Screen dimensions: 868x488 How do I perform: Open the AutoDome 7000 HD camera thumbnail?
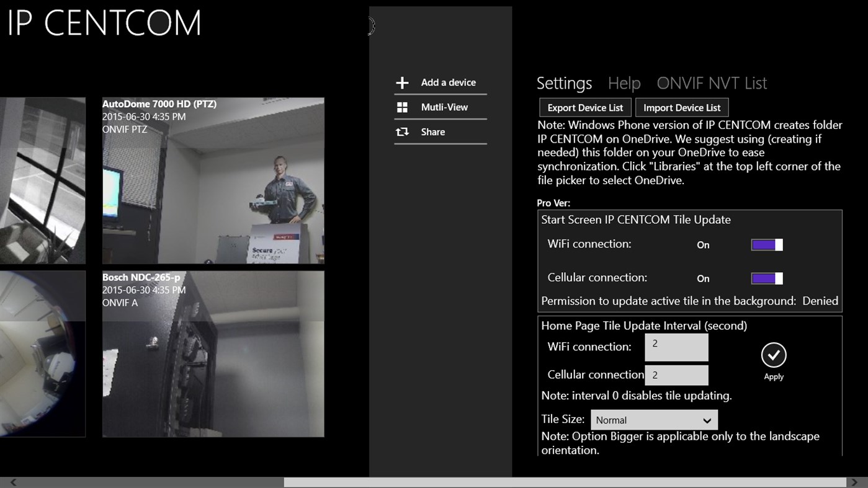point(213,180)
